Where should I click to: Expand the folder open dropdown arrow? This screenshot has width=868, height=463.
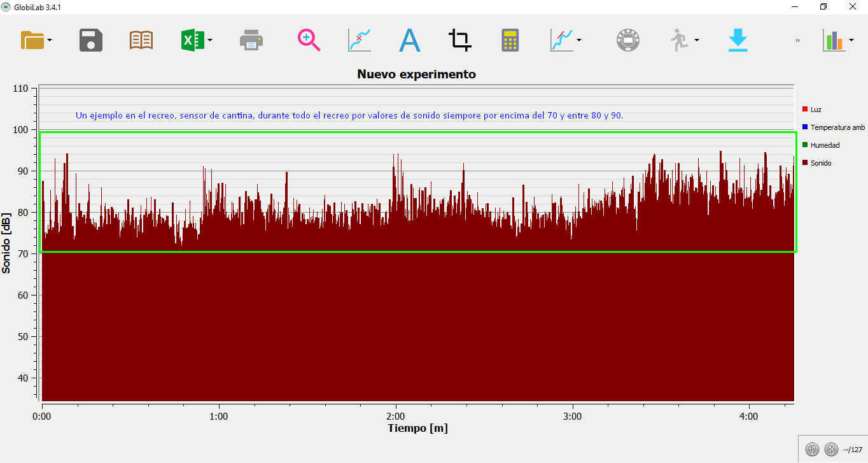pyautogui.click(x=50, y=41)
